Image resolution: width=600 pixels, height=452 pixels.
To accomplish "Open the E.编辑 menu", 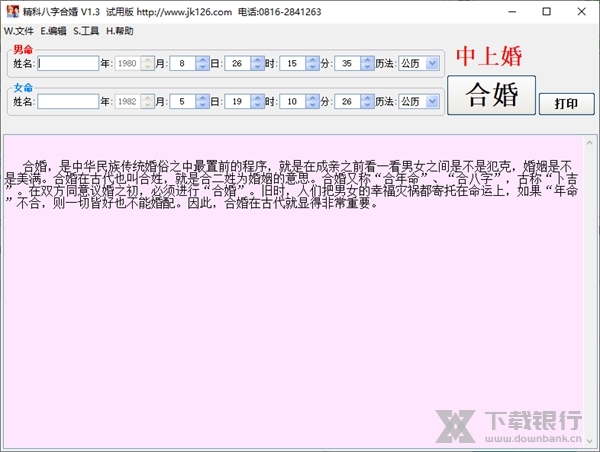I will click(53, 31).
